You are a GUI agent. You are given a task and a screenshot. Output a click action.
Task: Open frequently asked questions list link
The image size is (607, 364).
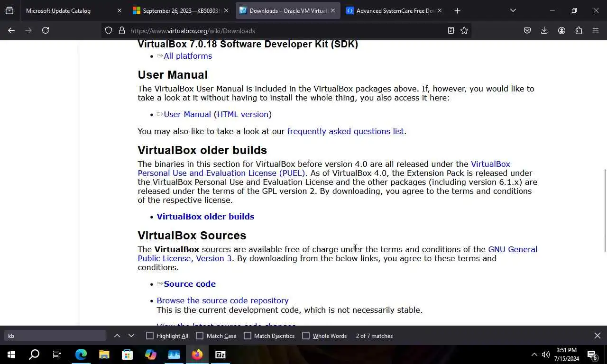coord(346,131)
